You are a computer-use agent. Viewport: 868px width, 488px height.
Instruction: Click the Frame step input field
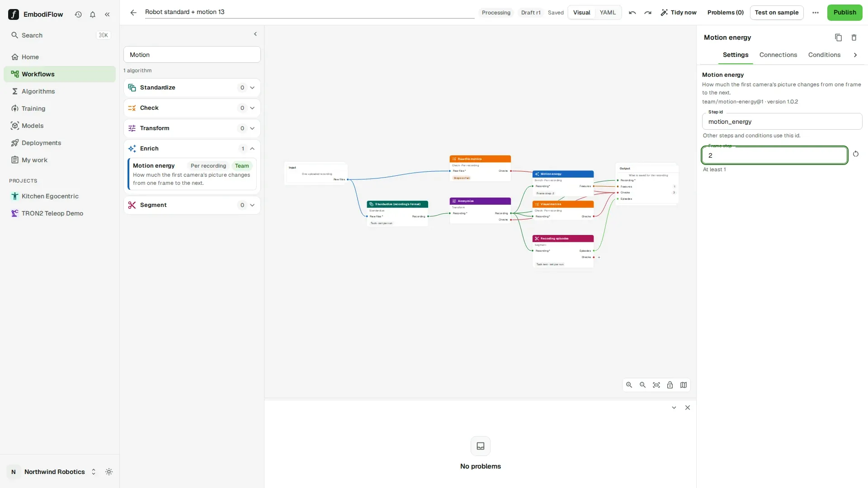(774, 155)
